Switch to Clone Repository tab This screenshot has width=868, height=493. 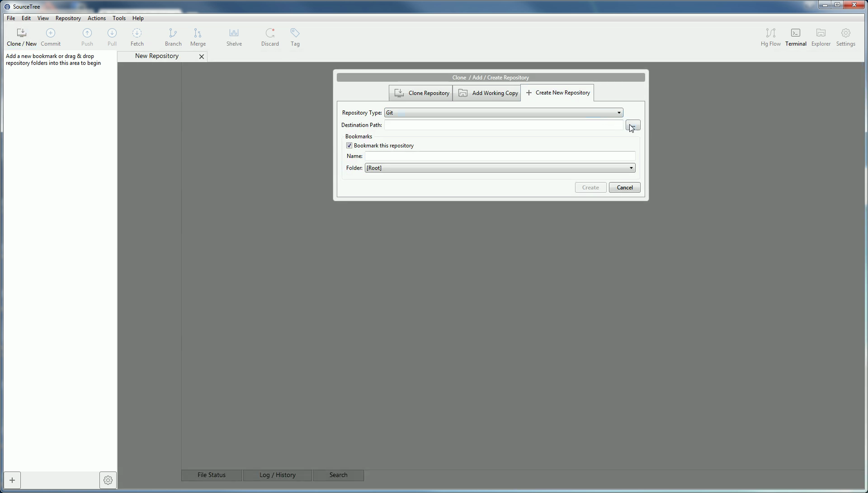pos(421,93)
